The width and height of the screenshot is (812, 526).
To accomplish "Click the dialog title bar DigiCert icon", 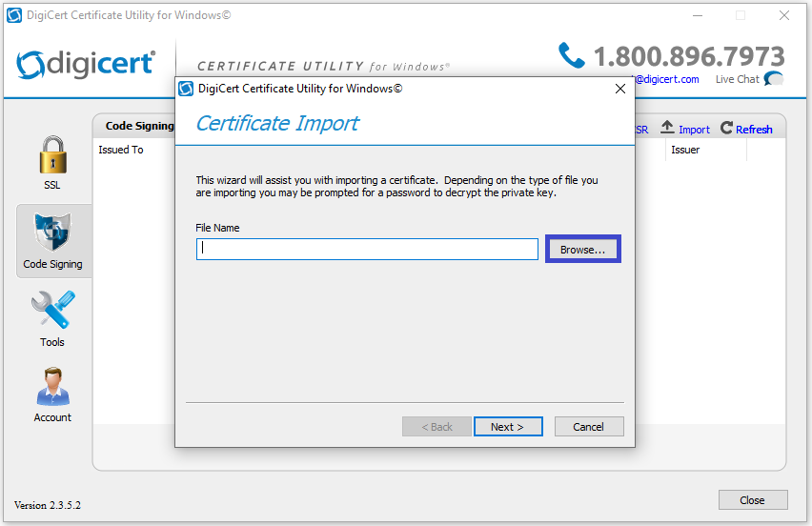I will point(186,89).
